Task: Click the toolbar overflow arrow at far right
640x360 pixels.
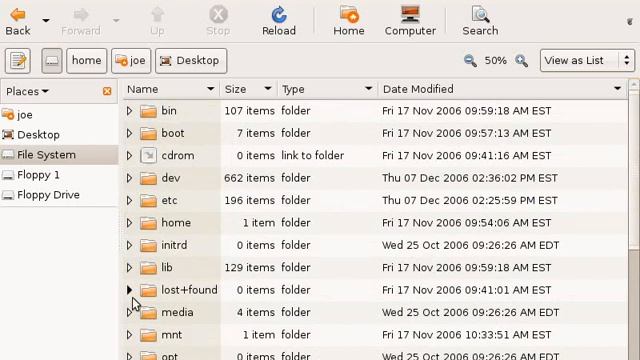Action: pos(630,21)
